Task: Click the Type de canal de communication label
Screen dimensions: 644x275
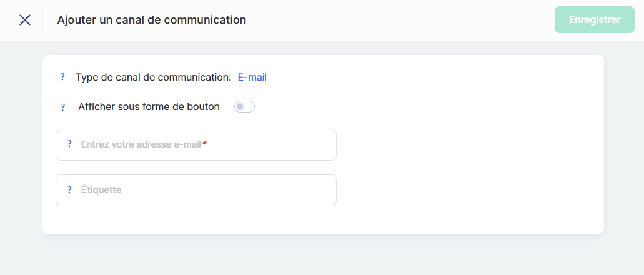Action: (153, 77)
